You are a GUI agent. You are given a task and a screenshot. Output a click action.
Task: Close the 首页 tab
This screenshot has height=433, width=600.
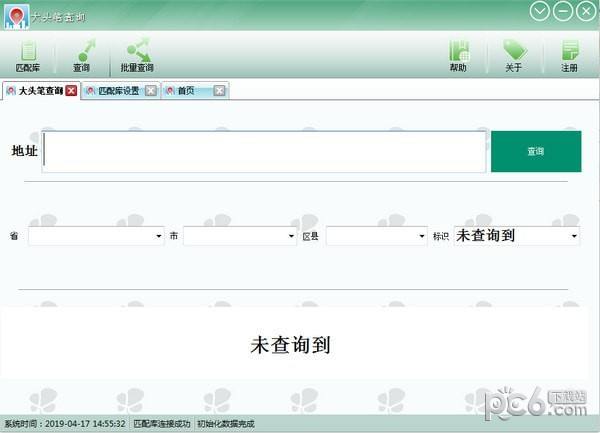(219, 91)
